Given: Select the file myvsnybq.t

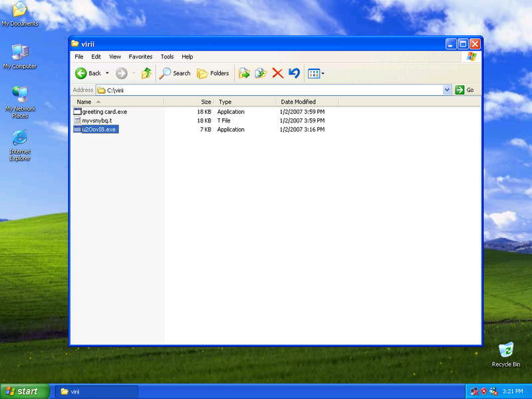Looking at the screenshot, I should pyautogui.click(x=92, y=120).
